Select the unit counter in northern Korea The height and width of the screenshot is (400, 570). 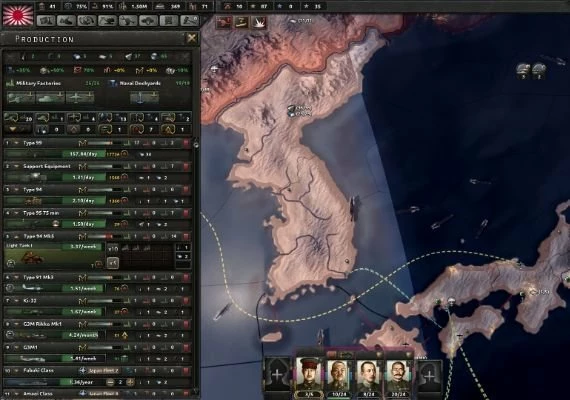301,111
